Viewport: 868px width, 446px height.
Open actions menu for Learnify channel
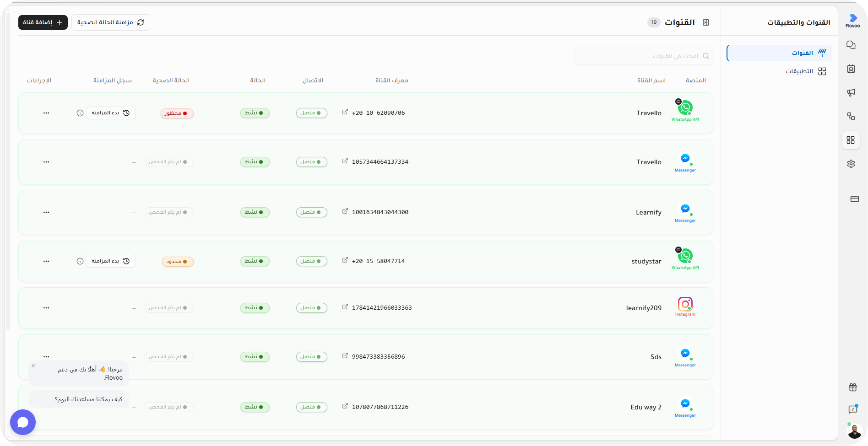point(46,212)
